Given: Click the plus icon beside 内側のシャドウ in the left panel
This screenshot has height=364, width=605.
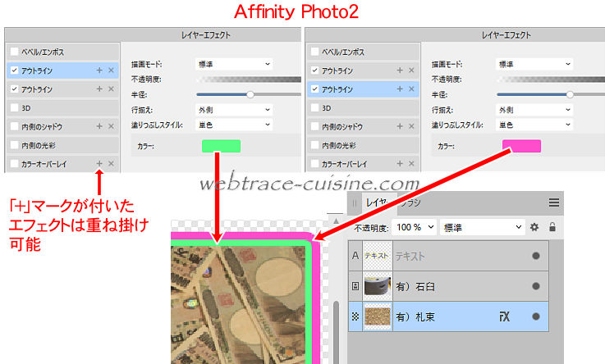Looking at the screenshot, I should (x=99, y=126).
